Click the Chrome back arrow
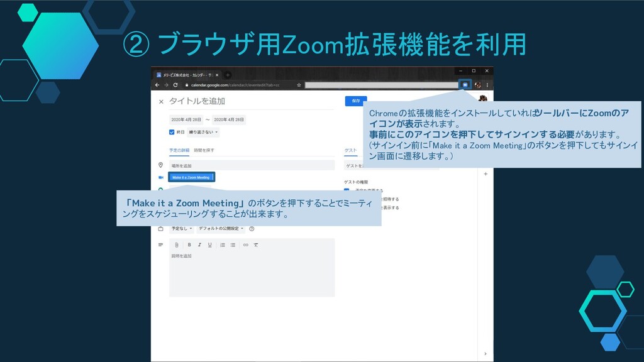The image size is (644, 362). click(157, 85)
